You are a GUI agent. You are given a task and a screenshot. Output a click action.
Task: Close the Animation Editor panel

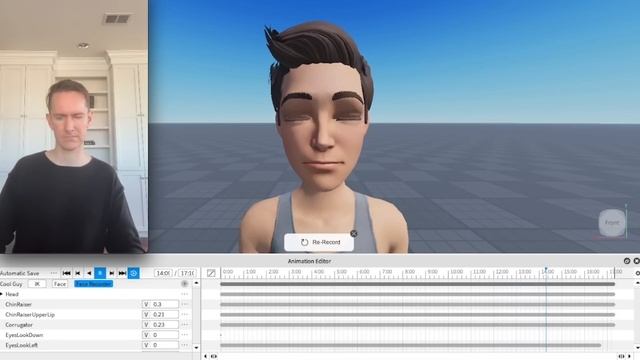636,261
